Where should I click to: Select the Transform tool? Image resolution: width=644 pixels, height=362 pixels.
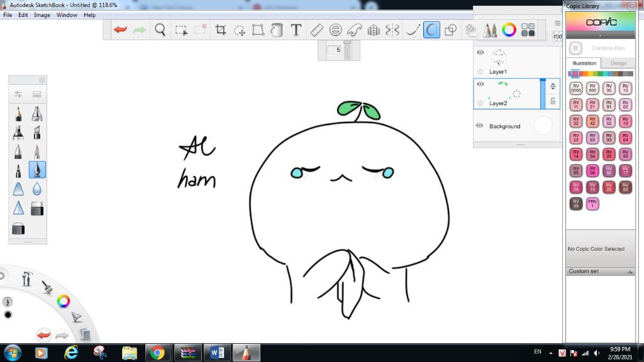point(258,30)
